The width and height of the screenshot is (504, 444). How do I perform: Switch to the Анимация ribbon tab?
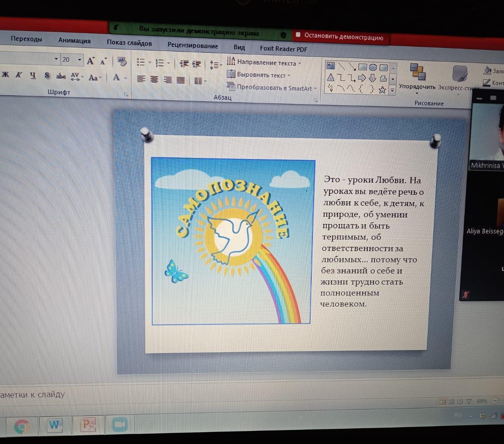(74, 41)
